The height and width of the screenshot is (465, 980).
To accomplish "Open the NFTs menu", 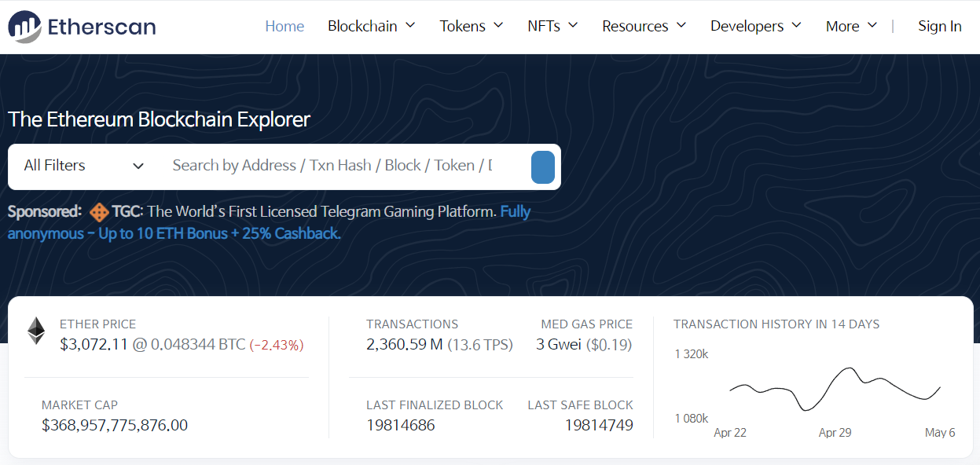I will pyautogui.click(x=552, y=26).
